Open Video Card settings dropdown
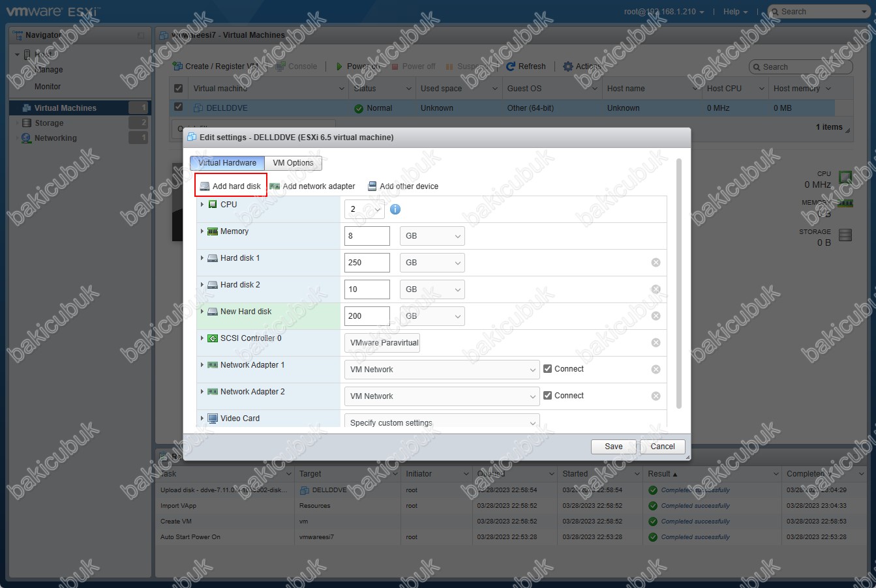The height and width of the screenshot is (588, 876). pyautogui.click(x=442, y=420)
